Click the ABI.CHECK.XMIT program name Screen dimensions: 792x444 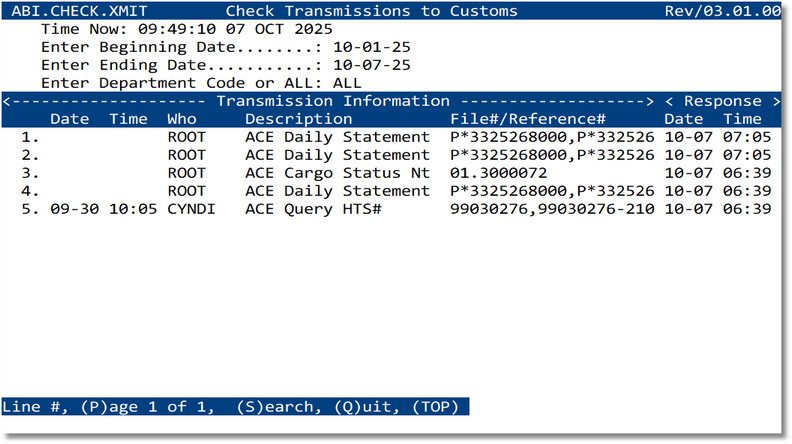tap(72, 11)
